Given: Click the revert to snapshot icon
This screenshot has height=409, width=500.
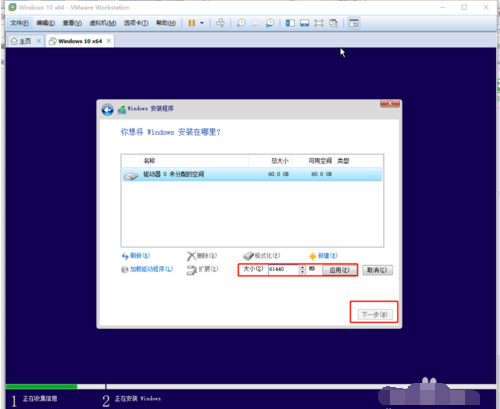Looking at the screenshot, I should point(255,23).
